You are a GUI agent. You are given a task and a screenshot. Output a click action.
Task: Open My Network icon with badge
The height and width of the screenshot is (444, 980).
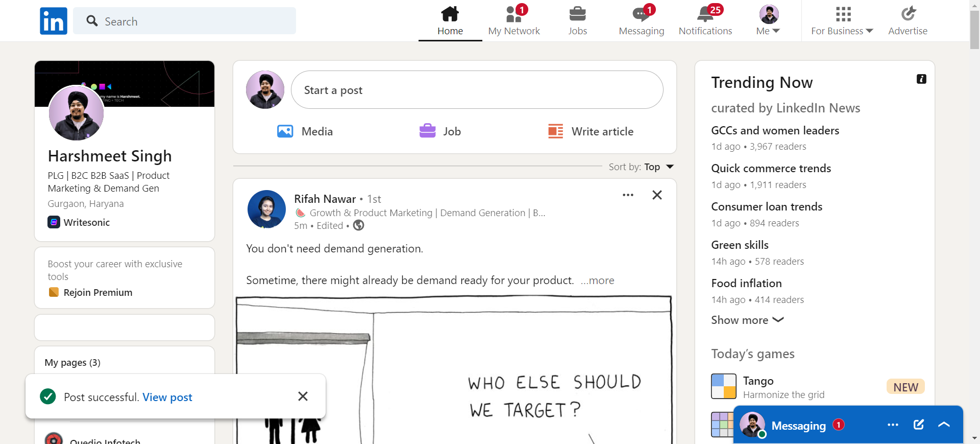point(514,14)
